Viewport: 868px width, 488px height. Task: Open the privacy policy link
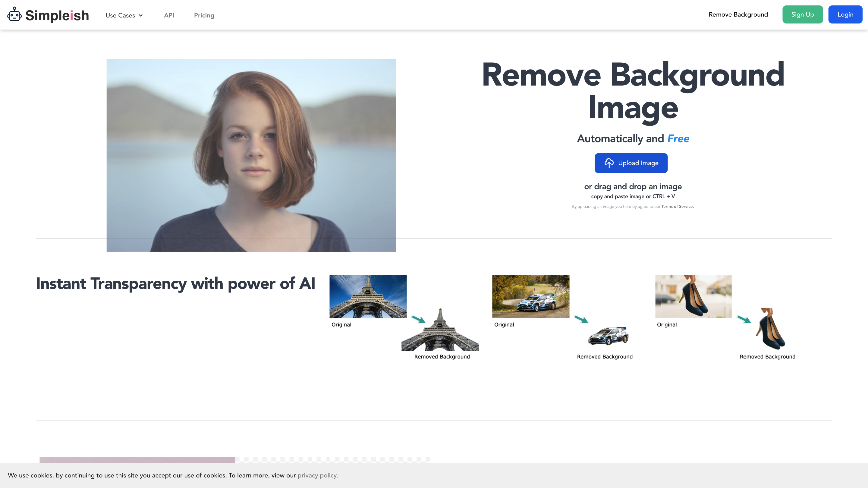pyautogui.click(x=317, y=475)
